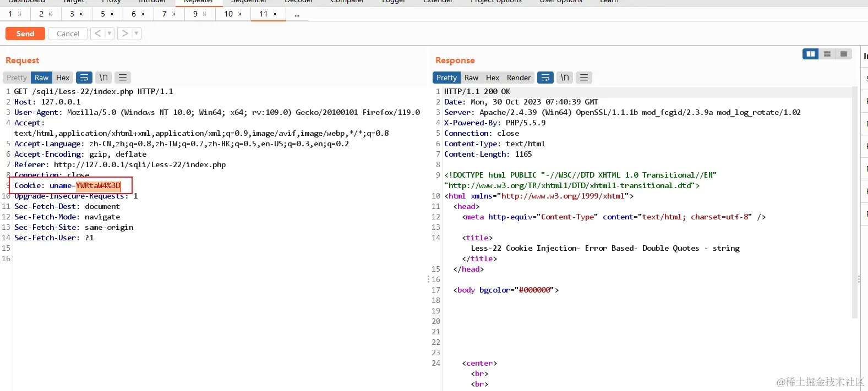Switch to Repeater tab 3
This screenshot has width=868, height=391.
pyautogui.click(x=72, y=14)
